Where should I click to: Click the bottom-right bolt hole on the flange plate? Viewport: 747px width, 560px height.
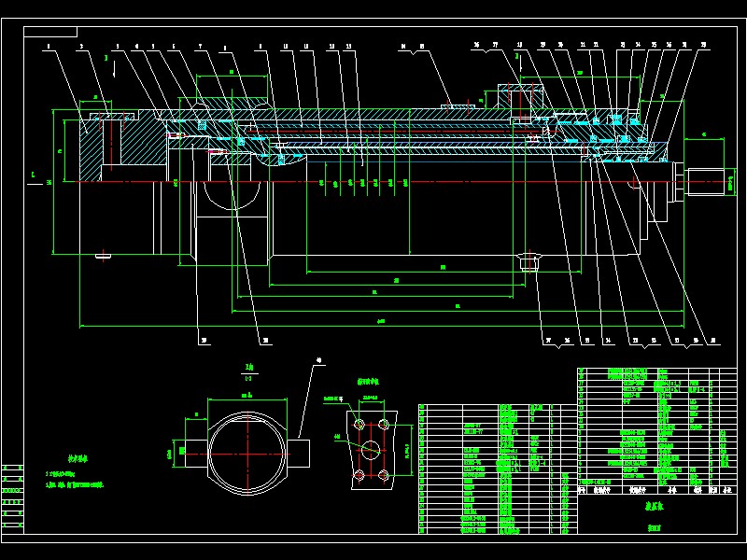coord(383,475)
